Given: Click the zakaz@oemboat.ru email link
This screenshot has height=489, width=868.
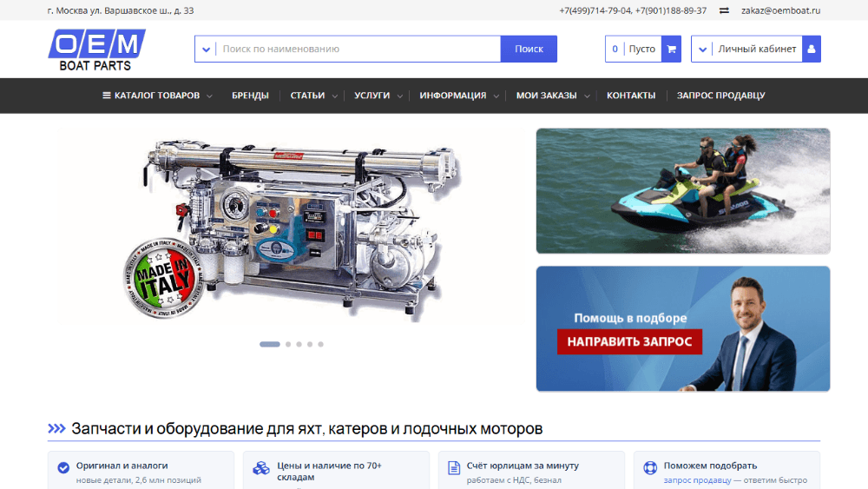Looking at the screenshot, I should click(x=780, y=10).
